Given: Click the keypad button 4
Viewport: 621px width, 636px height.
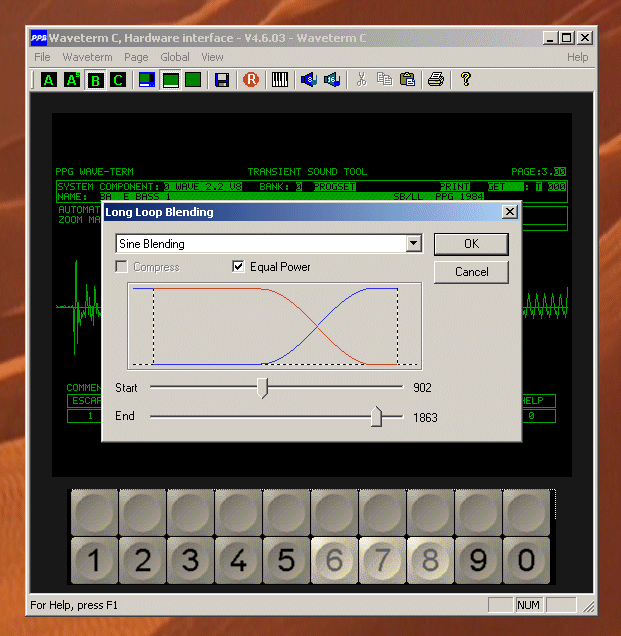Looking at the screenshot, I should coord(238,560).
